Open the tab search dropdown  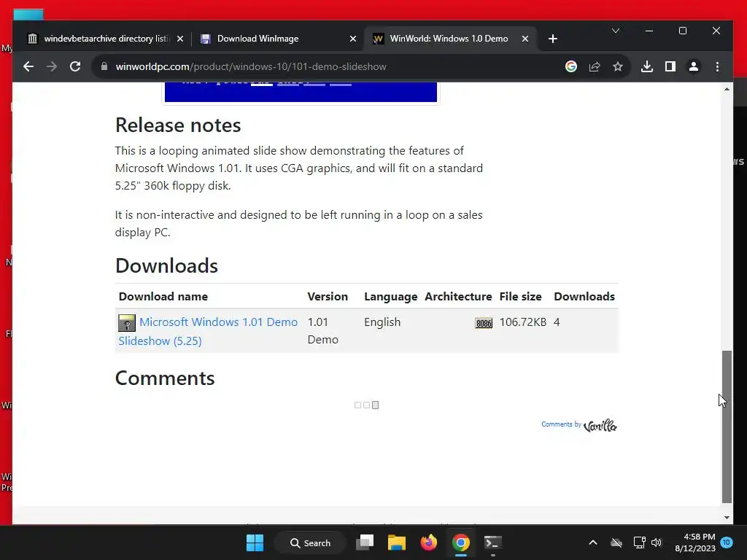coord(616,31)
